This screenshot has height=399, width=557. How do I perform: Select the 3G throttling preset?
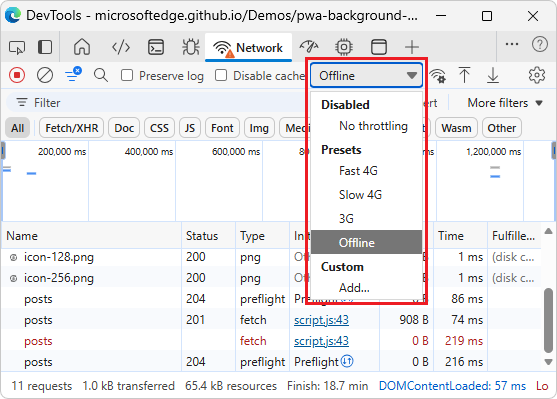coord(366,219)
